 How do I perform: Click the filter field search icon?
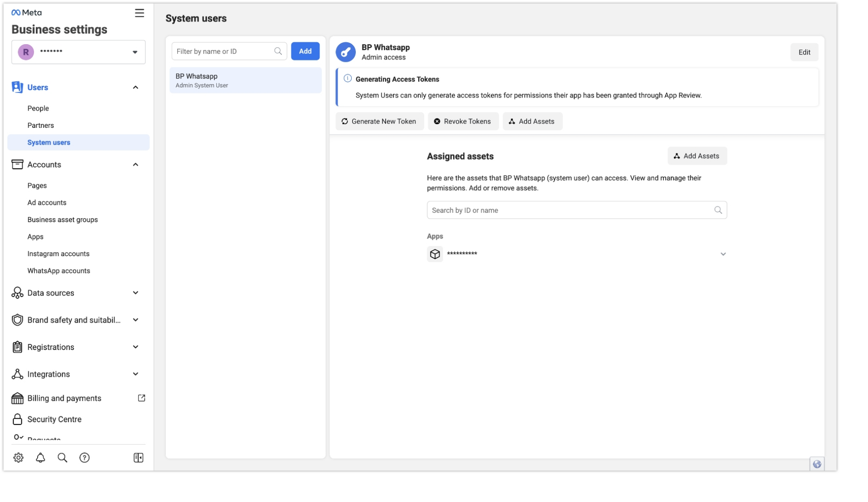click(278, 51)
